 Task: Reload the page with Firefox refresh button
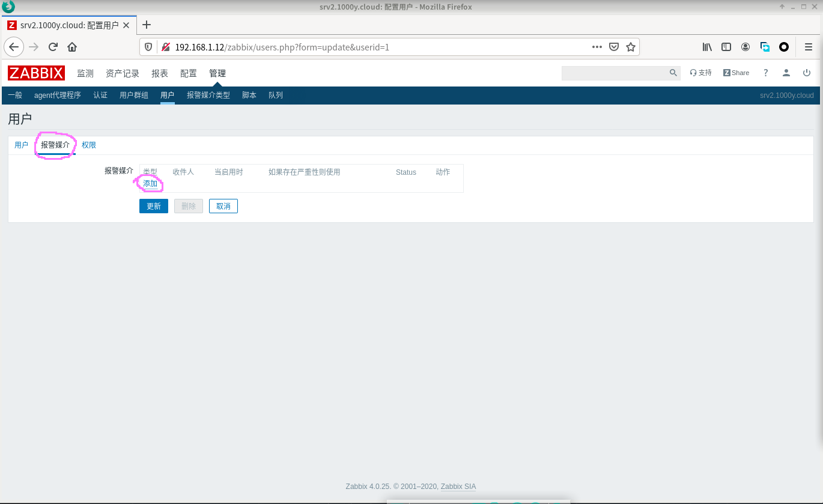pyautogui.click(x=53, y=47)
